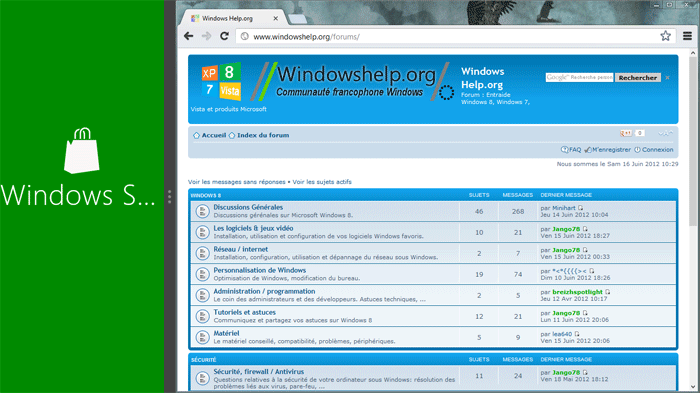Viewport: 700px width, 393px height.
Task: Open Personnalisation de Windows forum
Action: tap(259, 270)
